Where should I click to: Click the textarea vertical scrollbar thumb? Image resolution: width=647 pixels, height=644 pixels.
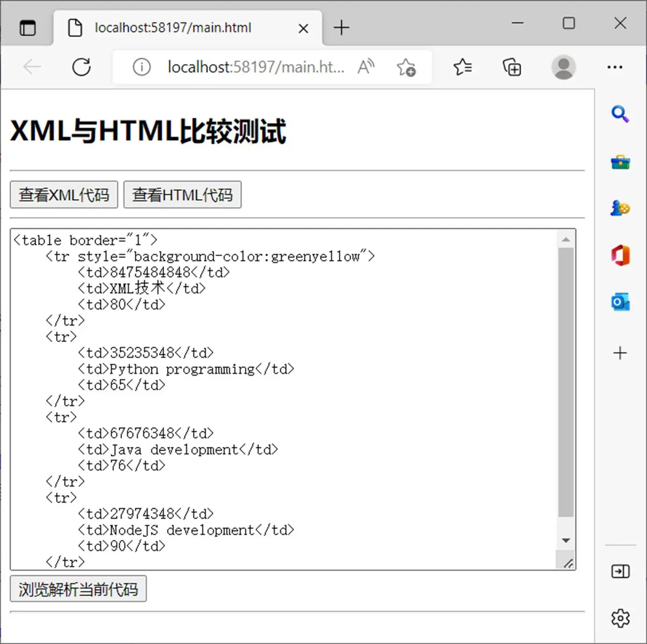566,382
